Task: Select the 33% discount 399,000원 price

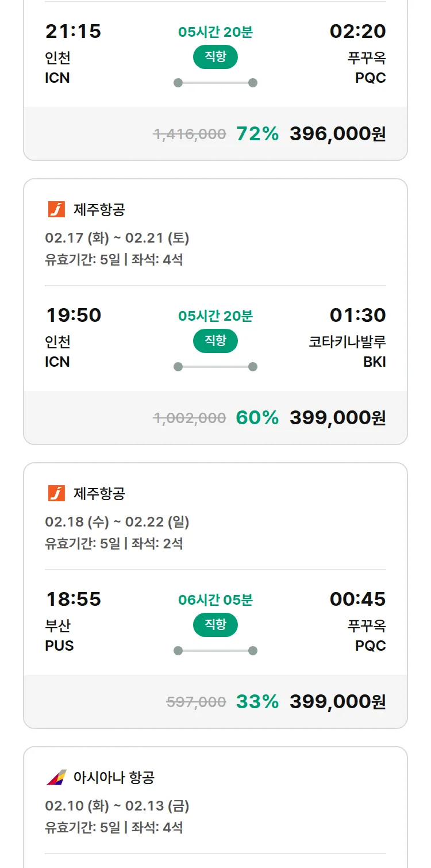Action: [x=337, y=701]
